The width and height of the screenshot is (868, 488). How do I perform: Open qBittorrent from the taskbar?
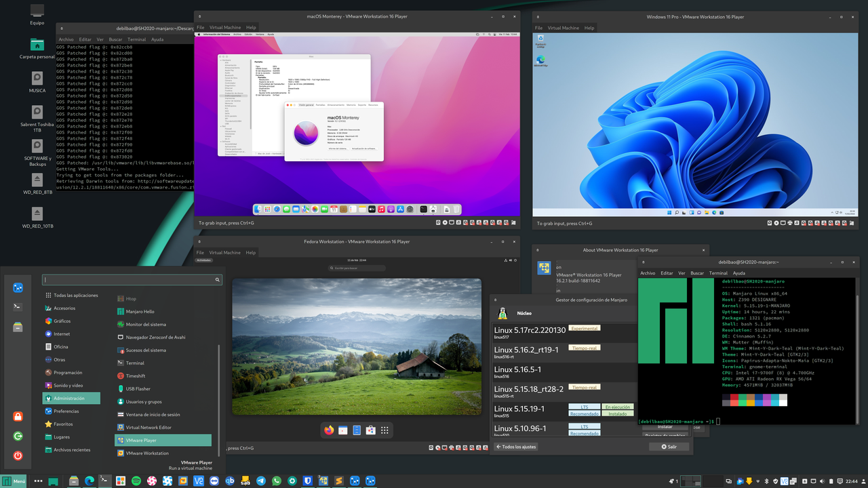pyautogui.click(x=230, y=481)
